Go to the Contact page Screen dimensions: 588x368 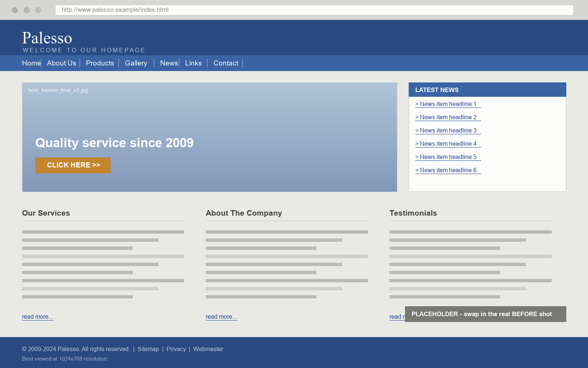(226, 63)
